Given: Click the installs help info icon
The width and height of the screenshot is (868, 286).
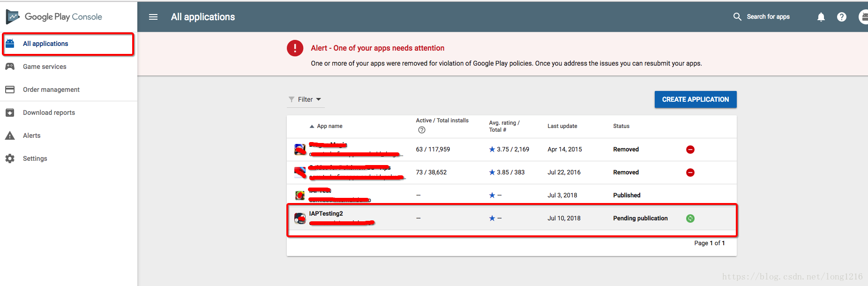Looking at the screenshot, I should click(422, 130).
